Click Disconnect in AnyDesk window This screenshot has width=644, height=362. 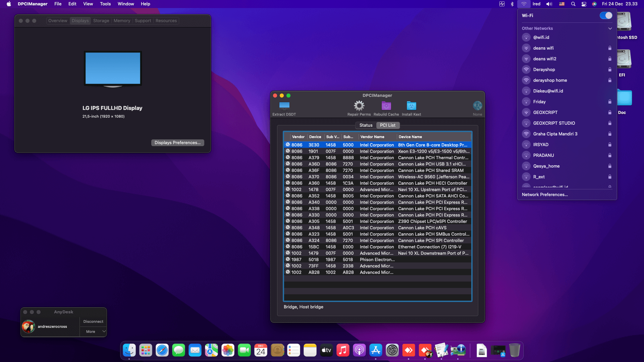coord(93,321)
